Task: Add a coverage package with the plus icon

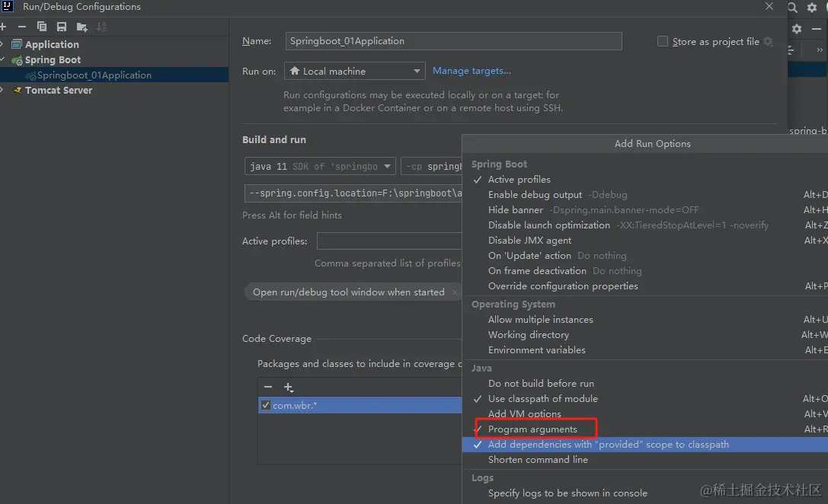Action: pyautogui.click(x=289, y=388)
